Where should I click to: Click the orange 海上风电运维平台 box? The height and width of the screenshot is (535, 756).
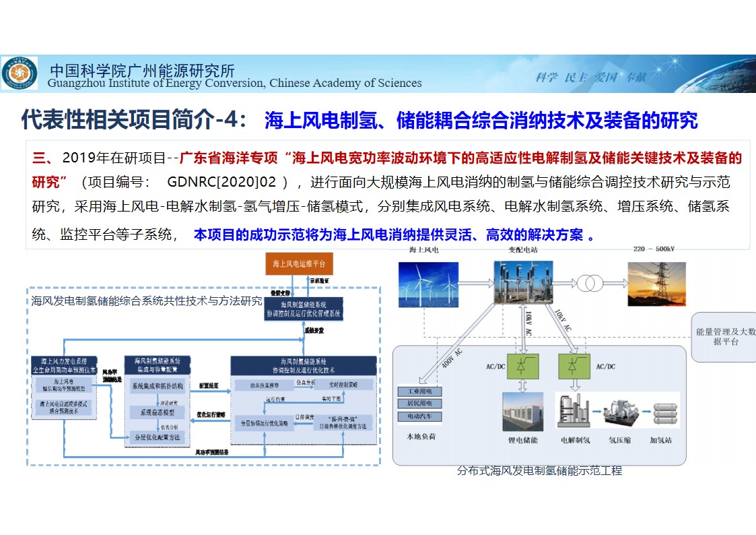(299, 264)
